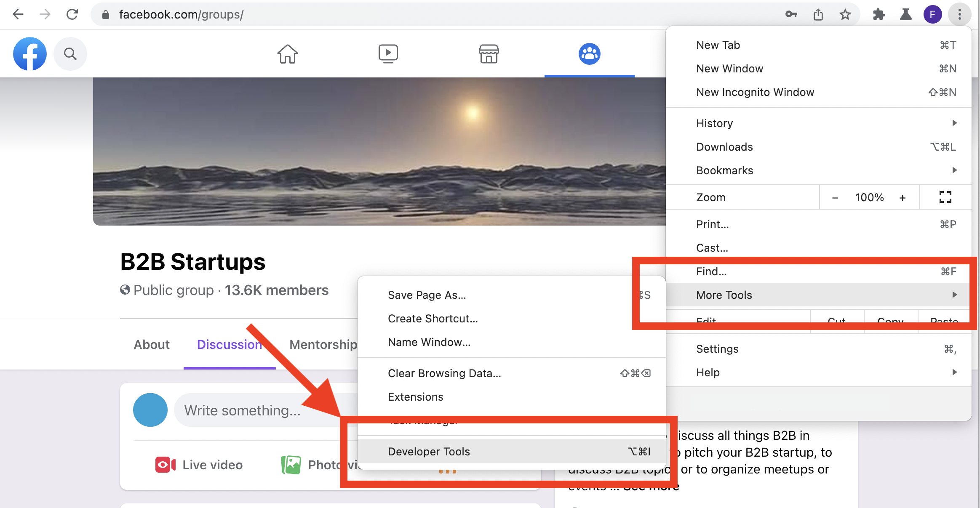Open Developer Tools from More Tools
Viewport: 980px width, 508px height.
tap(428, 452)
